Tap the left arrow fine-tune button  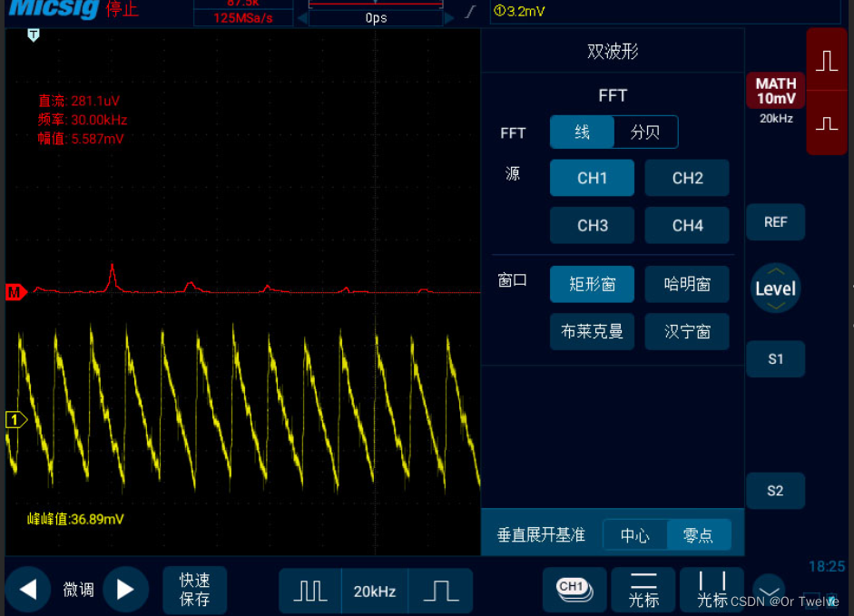(28, 590)
